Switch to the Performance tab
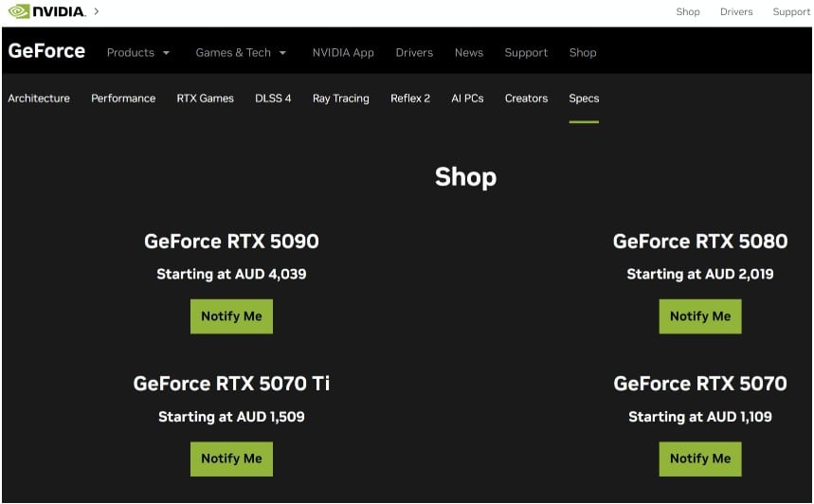Image resolution: width=814 pixels, height=504 pixels. (x=123, y=99)
